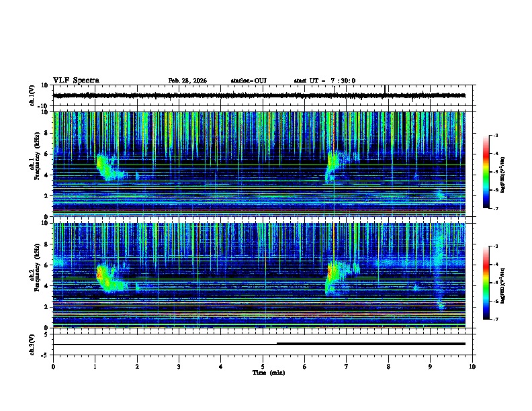
Task: Click the ch.2 color bar log(PSD) label
Action: [x=503, y=284]
